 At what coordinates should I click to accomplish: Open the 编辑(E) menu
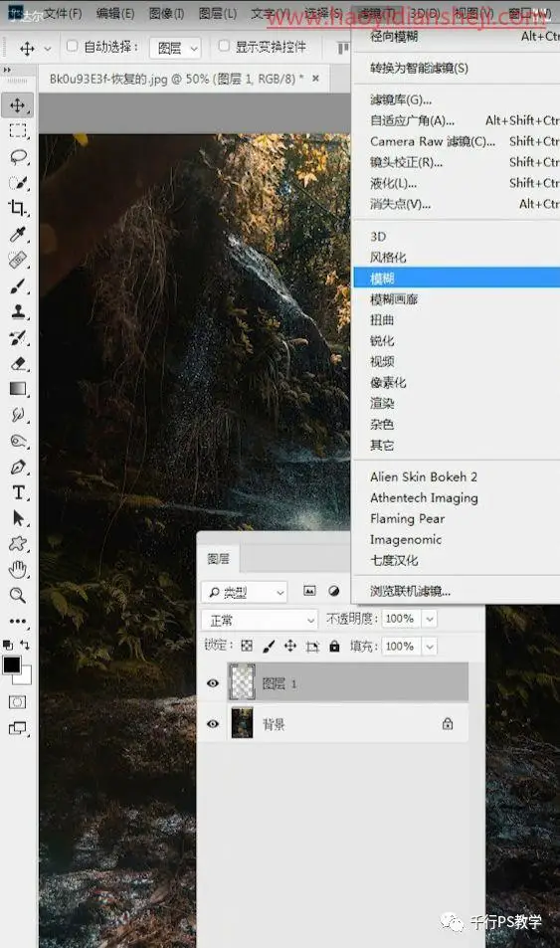click(x=115, y=13)
